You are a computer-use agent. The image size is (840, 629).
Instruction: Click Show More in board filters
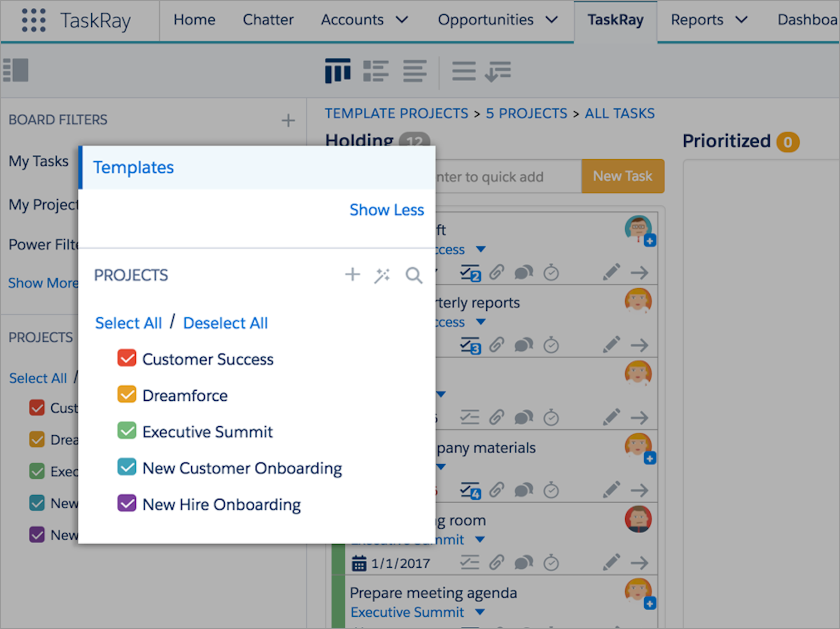[43, 283]
